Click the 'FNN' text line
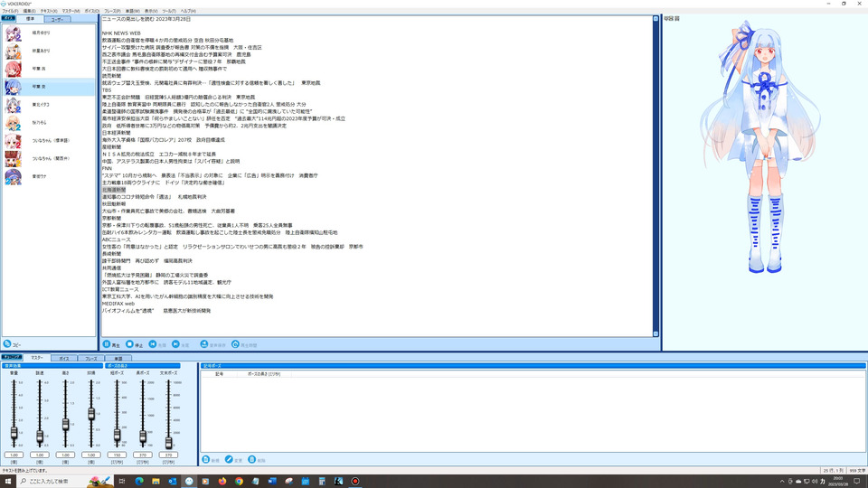Image resolution: width=868 pixels, height=488 pixels. point(107,168)
